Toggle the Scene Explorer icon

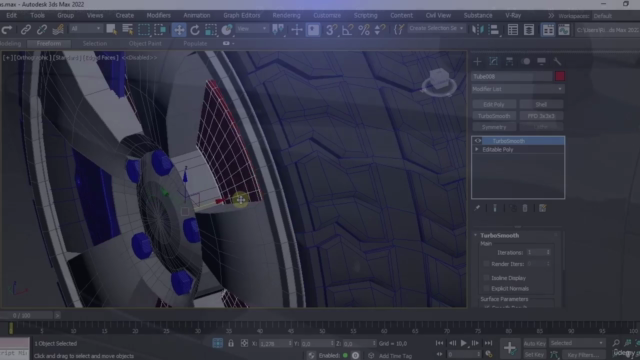click(x=513, y=29)
